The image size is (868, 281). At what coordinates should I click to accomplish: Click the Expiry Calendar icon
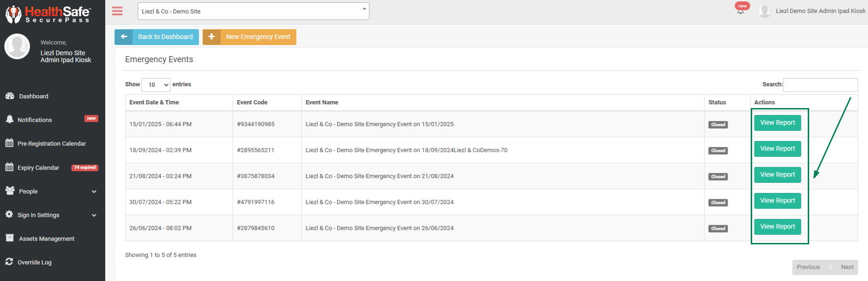[x=9, y=167]
